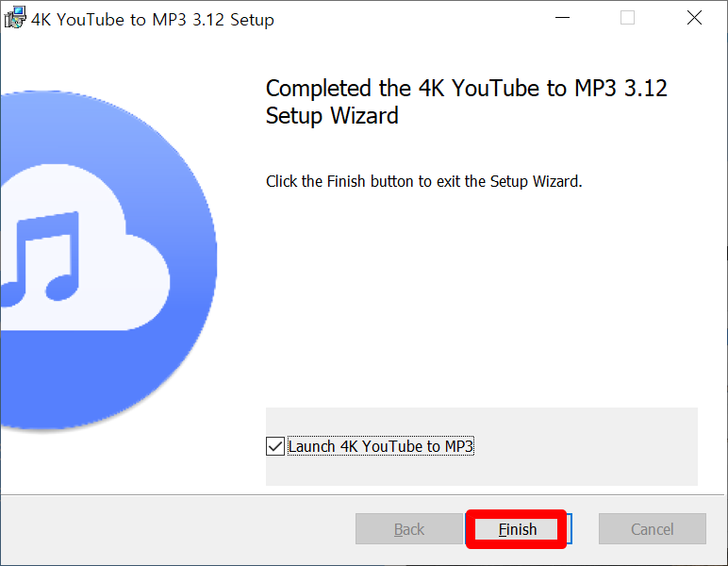Uncheck the Launch 4K YouTube to MP3 checkbox
The width and height of the screenshot is (728, 566).
(275, 446)
